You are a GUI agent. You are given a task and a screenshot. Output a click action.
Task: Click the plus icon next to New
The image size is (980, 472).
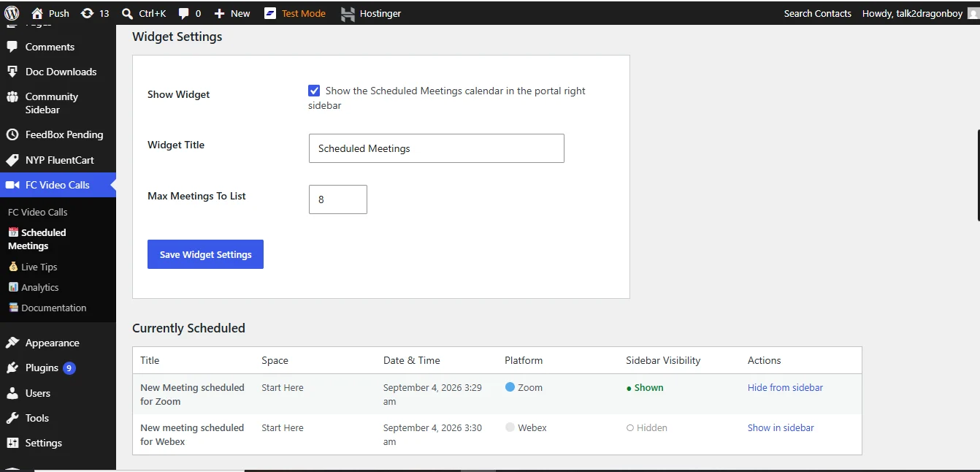219,13
